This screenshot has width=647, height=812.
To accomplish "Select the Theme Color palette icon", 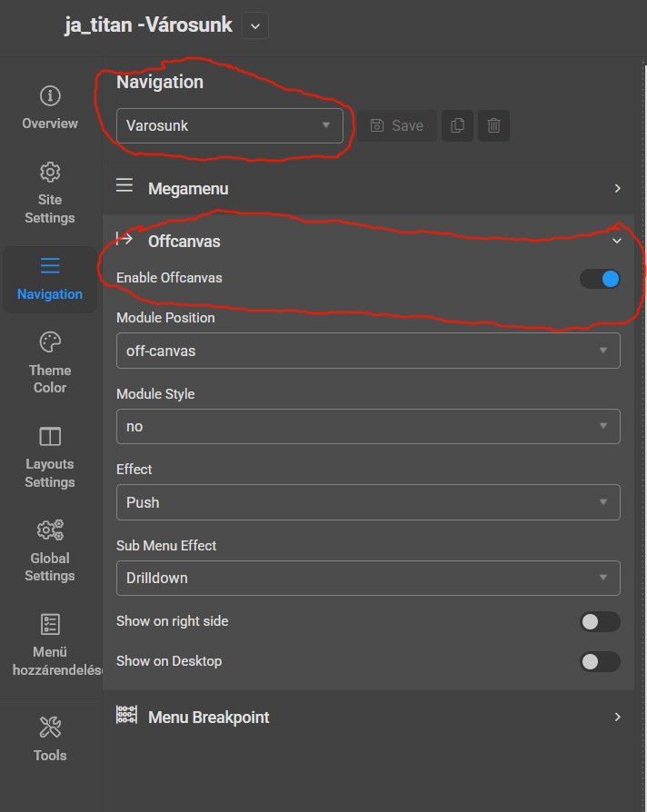I will pyautogui.click(x=50, y=342).
